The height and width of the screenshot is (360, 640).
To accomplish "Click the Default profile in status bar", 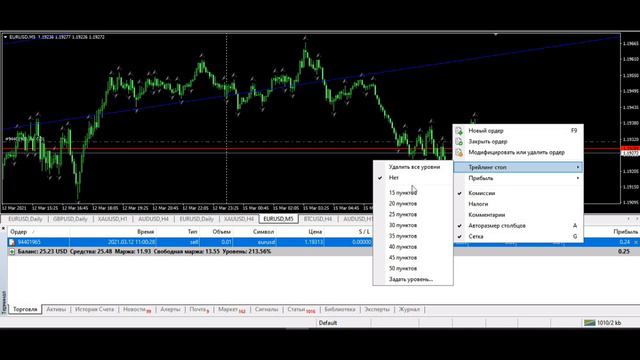I will coord(328,323).
